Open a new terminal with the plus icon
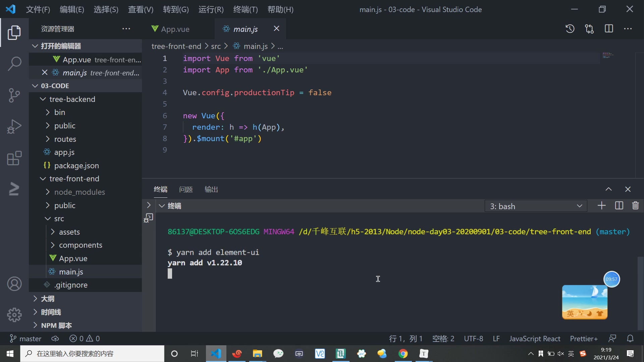Image resolution: width=644 pixels, height=362 pixels. [601, 205]
